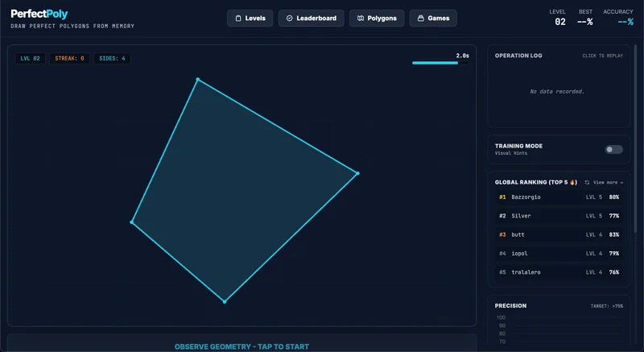Enable the Training Mode toggle
The width and height of the screenshot is (644, 352).
613,149
